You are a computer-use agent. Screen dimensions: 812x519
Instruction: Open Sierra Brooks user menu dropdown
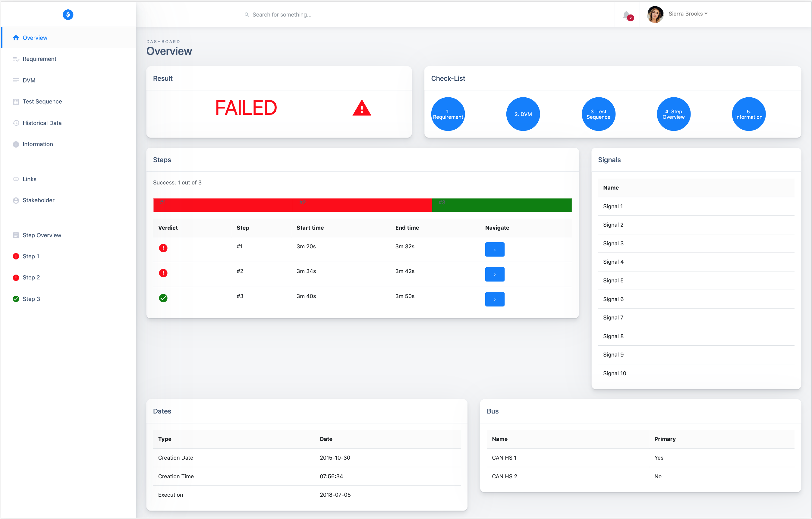tap(688, 14)
